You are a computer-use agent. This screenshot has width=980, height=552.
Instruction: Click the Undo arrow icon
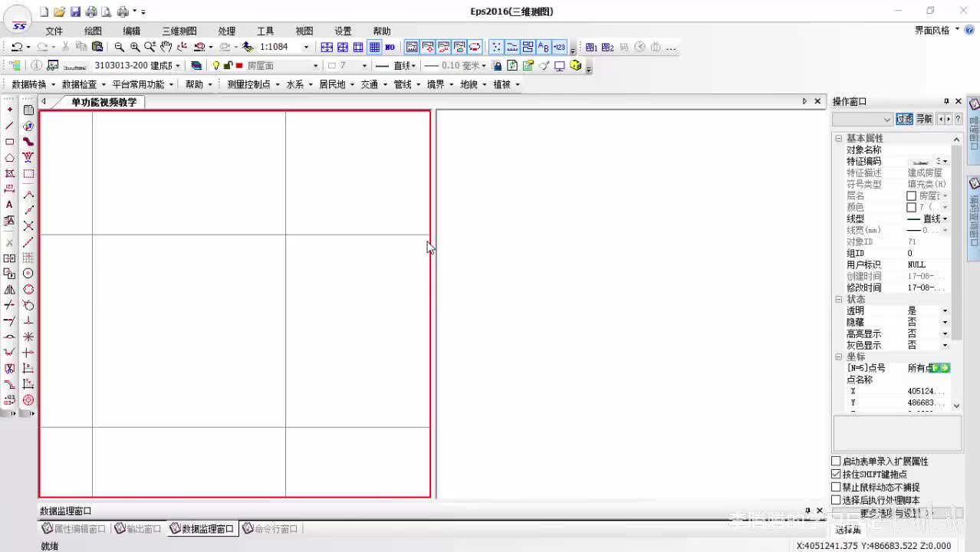16,47
